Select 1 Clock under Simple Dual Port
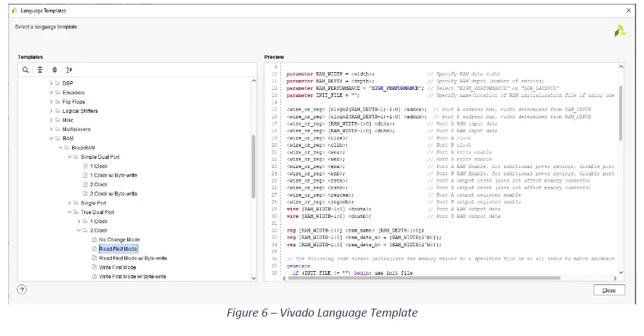Image resolution: width=644 pixels, height=336 pixels. pyautogui.click(x=99, y=166)
